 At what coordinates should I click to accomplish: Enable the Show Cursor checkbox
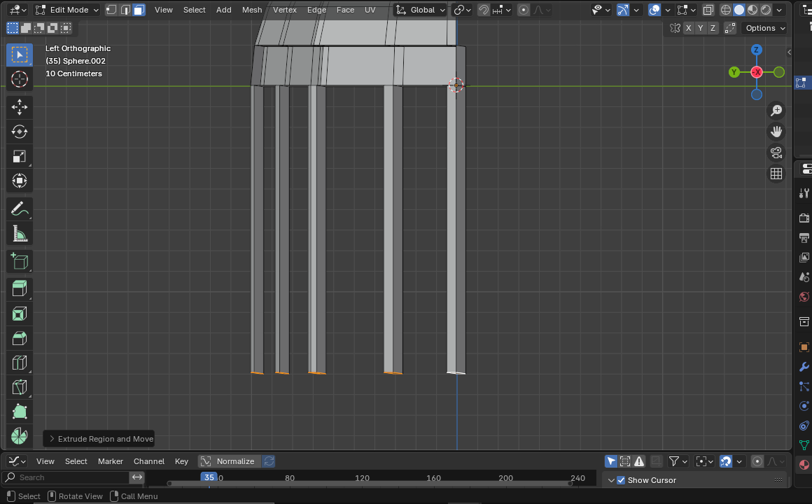point(621,480)
